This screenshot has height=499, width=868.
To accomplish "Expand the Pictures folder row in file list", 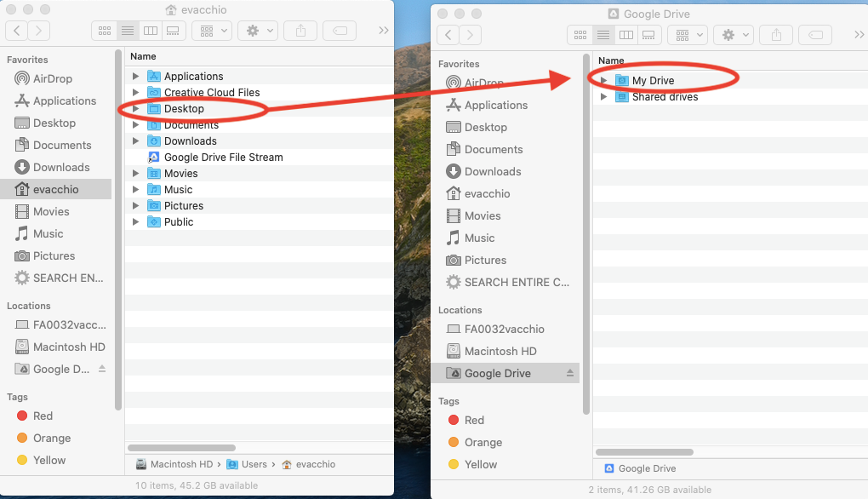I will 135,205.
